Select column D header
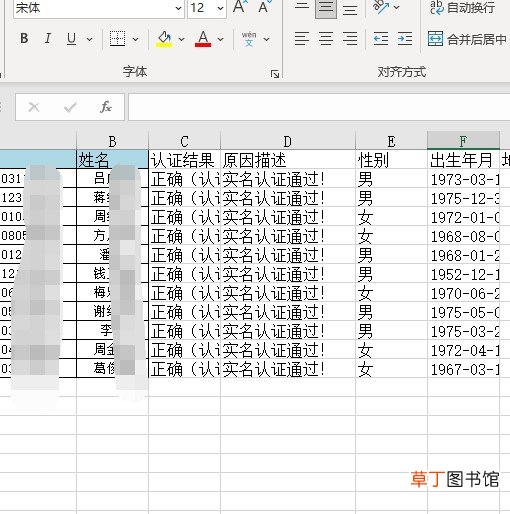Image resolution: width=510 pixels, height=514 pixels. point(288,141)
